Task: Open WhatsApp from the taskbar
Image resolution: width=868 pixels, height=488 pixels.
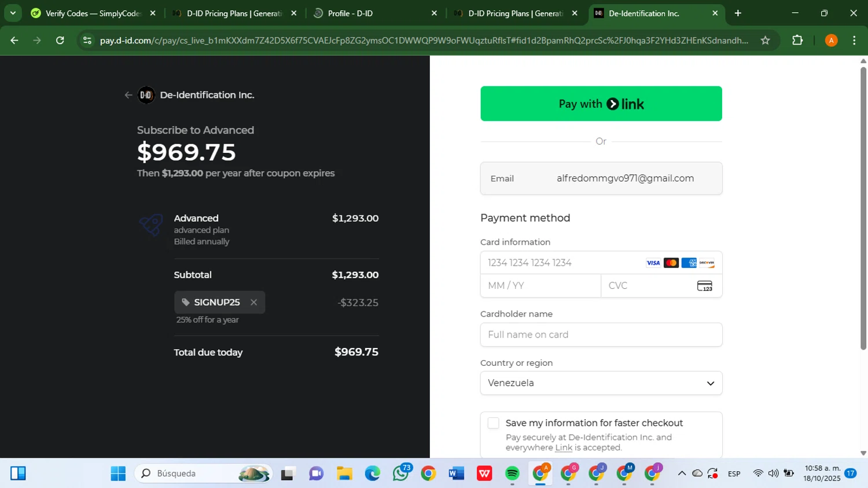Action: click(x=400, y=474)
